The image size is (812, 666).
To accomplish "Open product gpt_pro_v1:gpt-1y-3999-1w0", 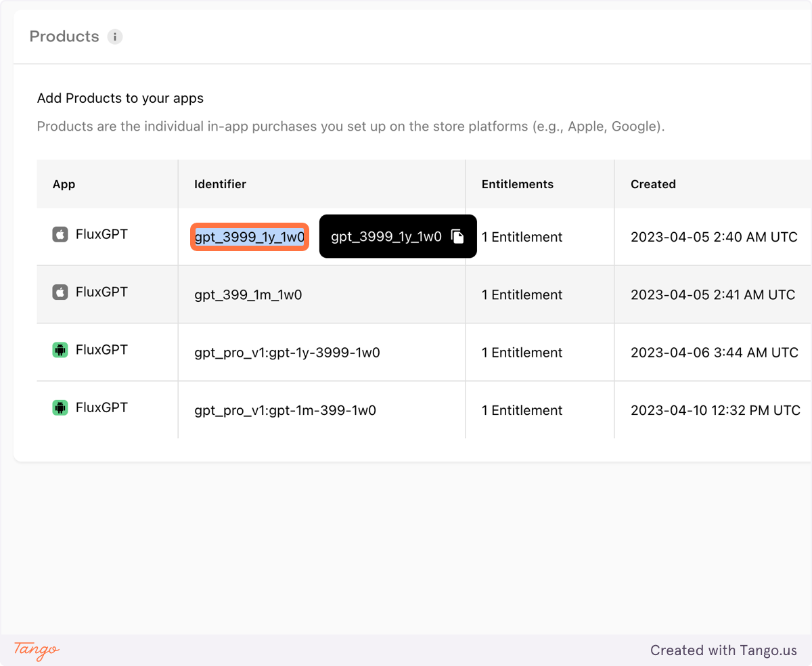I will (x=287, y=353).
